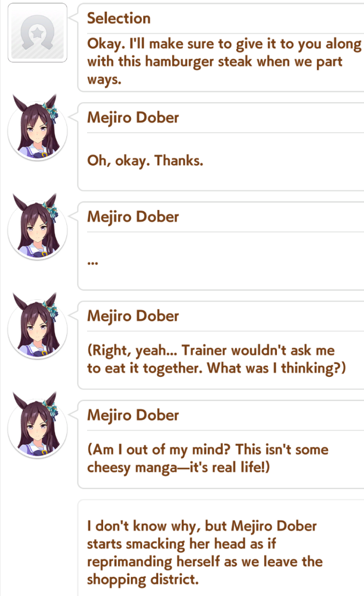Tap the avatar beside the "Right, yeah..." thought
The image size is (364, 596).
point(37,326)
